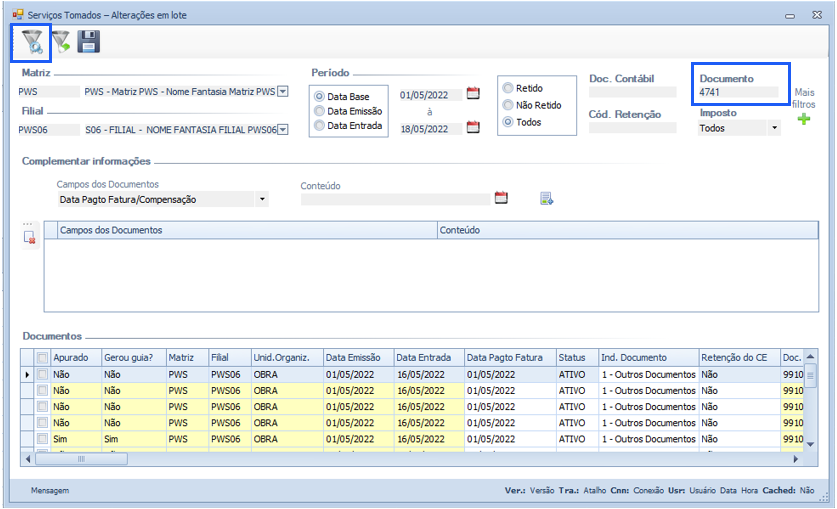Image resolution: width=837 pixels, height=509 pixels.
Task: Select the Data Emissão radio button
Action: [x=320, y=111]
